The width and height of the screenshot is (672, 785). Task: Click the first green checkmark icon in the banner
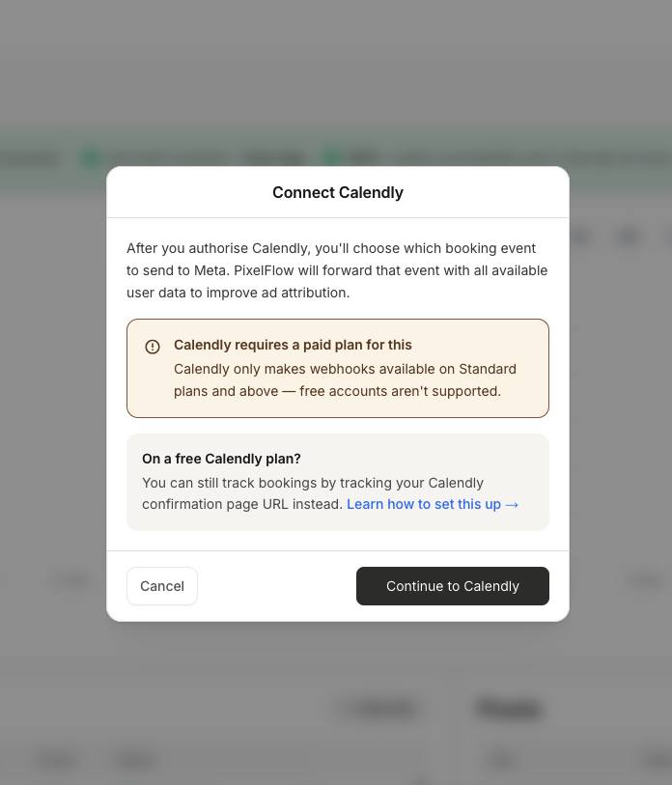click(x=90, y=156)
